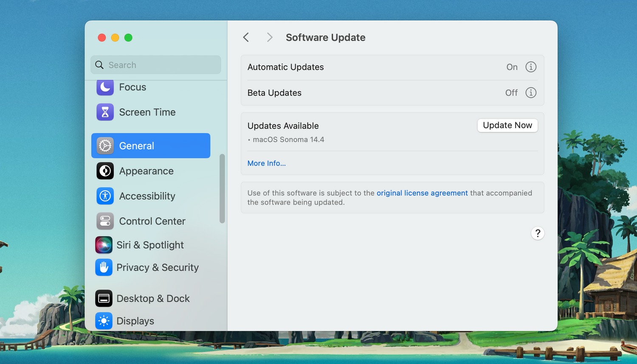Open the Accessibility settings label
This screenshot has height=364, width=637.
click(x=147, y=196)
